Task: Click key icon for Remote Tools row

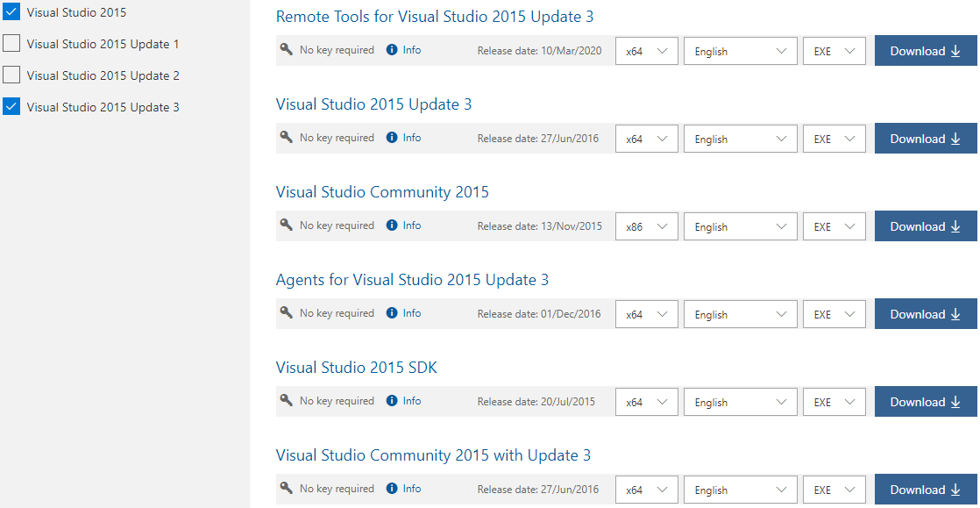Action: tap(287, 49)
